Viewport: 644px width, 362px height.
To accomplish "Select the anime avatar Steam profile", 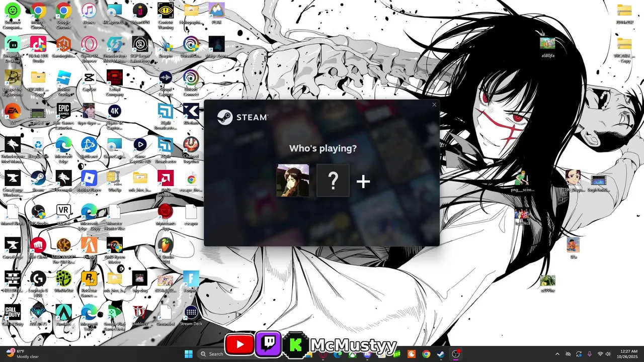I will (293, 180).
